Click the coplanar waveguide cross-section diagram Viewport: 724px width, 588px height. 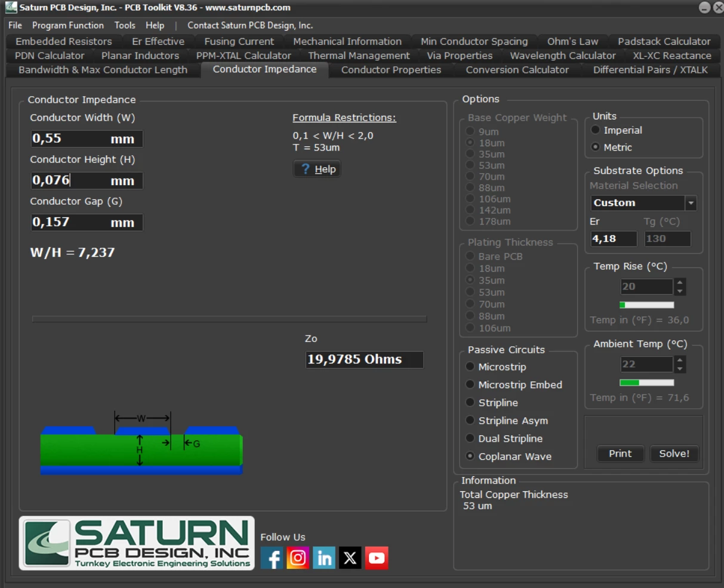tap(141, 443)
